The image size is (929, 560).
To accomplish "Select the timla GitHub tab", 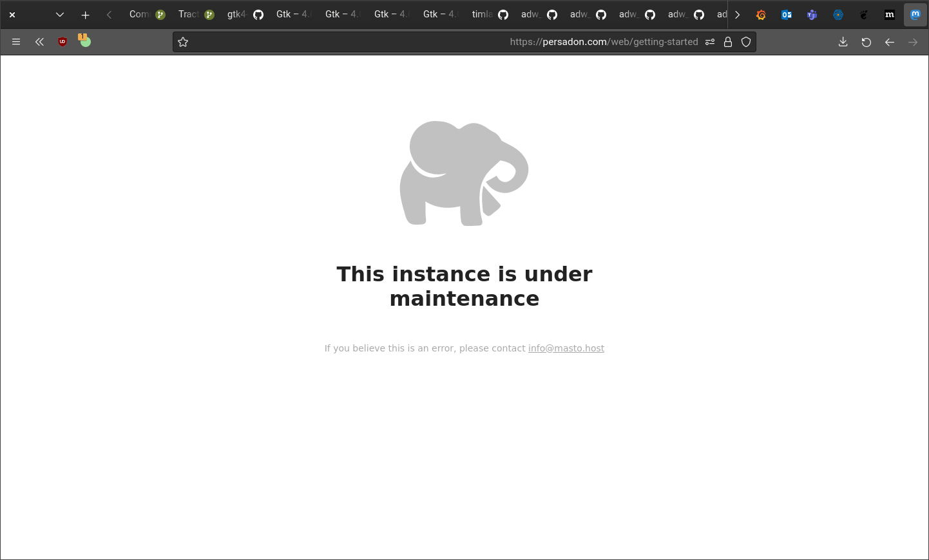I will tap(490, 15).
